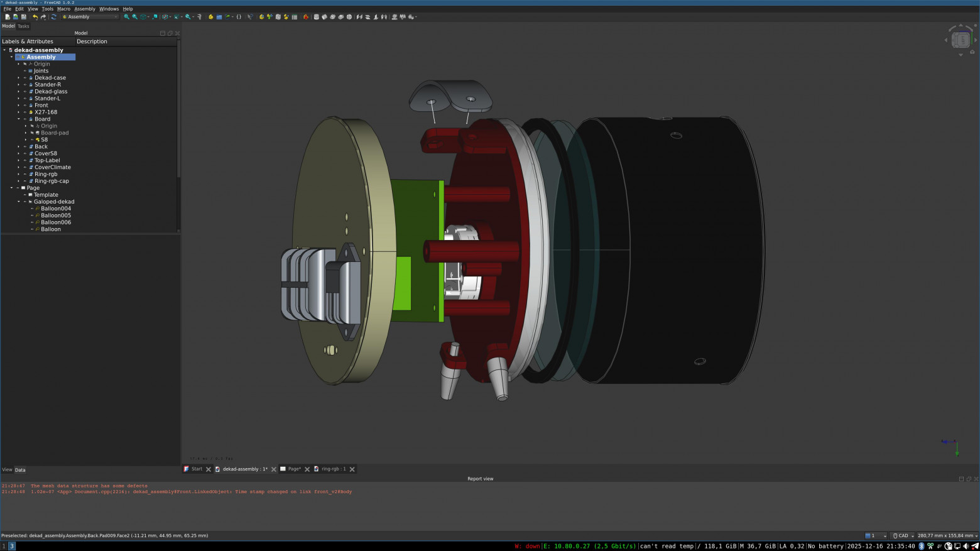
Task: Toggle visibility of the Ring-rgb item
Action: [25, 174]
